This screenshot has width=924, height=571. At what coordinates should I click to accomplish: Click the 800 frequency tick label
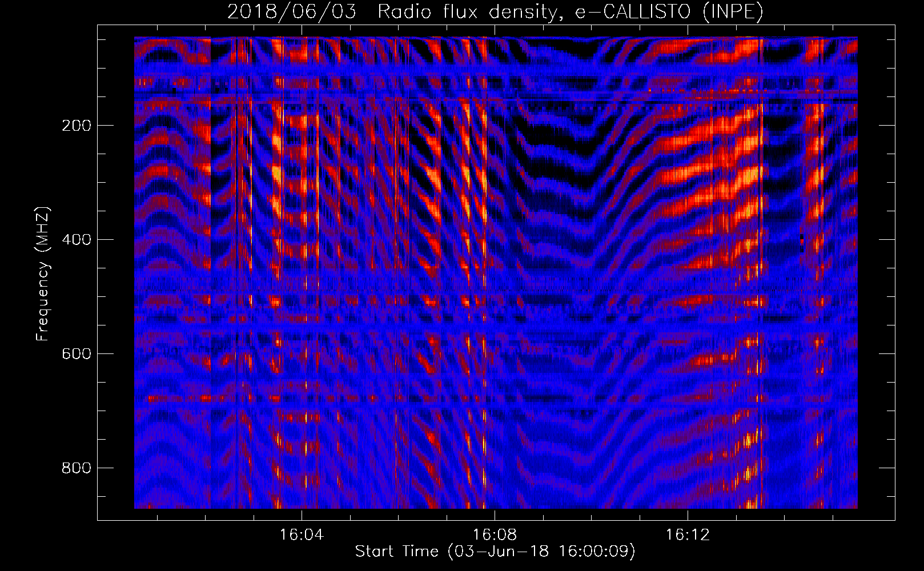[x=77, y=468]
